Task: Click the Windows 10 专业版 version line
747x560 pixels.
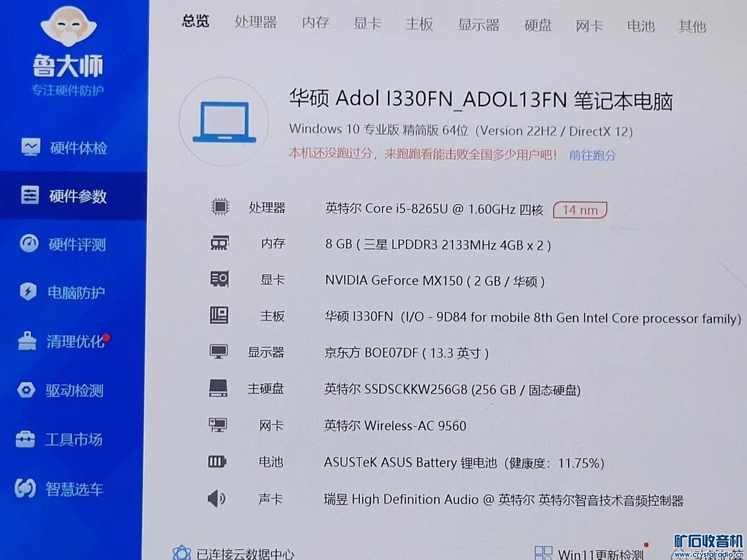Action: pos(461,130)
